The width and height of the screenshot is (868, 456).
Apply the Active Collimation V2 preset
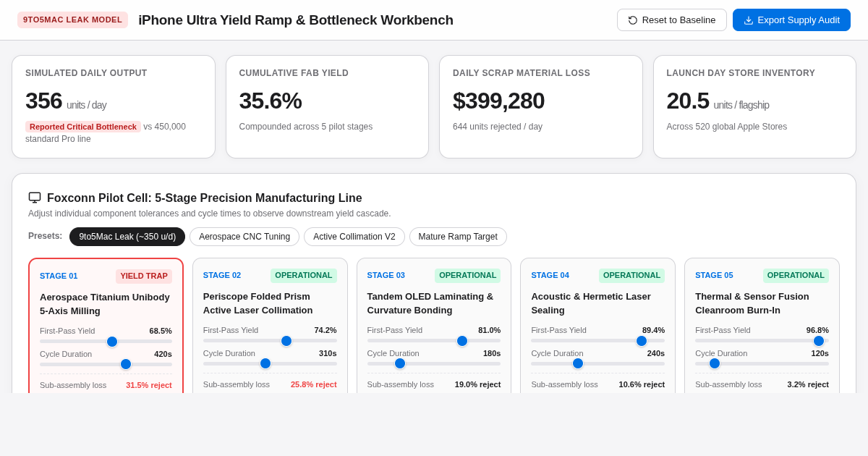tap(354, 237)
